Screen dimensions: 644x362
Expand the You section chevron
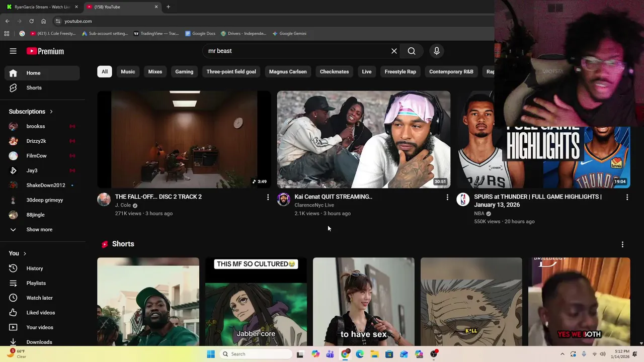(25, 253)
